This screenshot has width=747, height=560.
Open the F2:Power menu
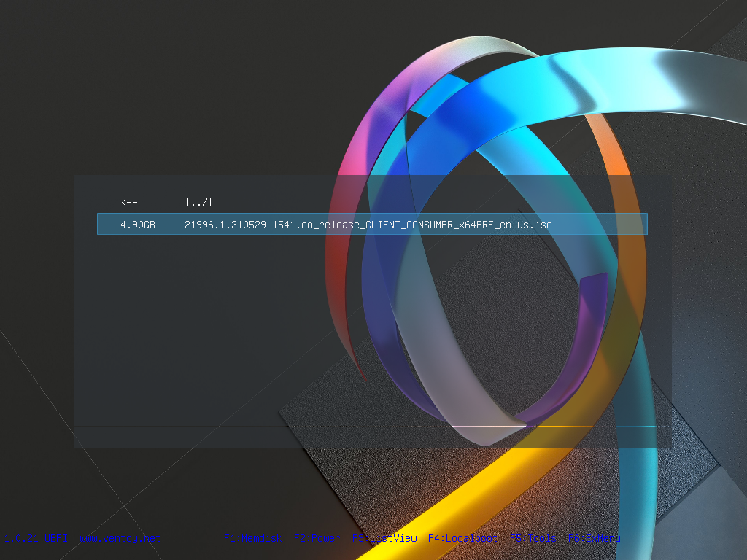(x=317, y=538)
